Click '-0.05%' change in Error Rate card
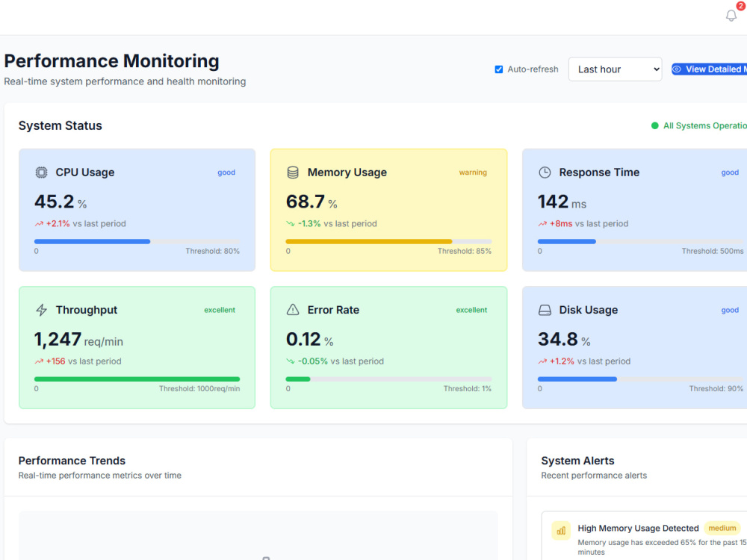The width and height of the screenshot is (747, 560). click(312, 361)
